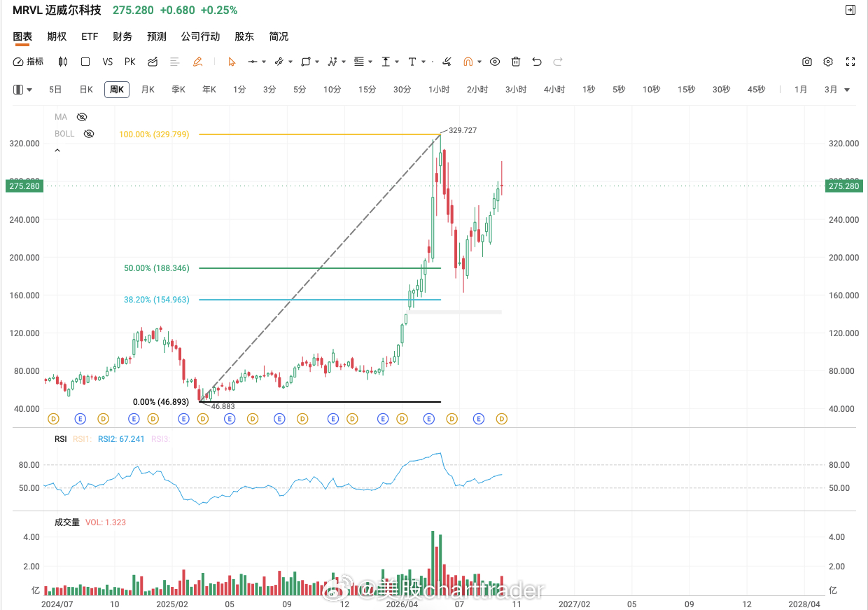Open the PK stock comparison tool
This screenshot has width=868, height=610.
[130, 62]
